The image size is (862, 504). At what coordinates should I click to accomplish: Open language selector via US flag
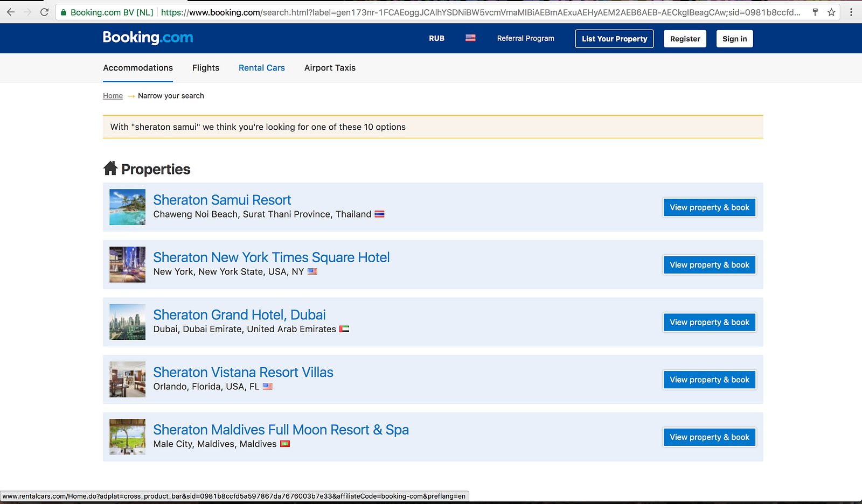pos(470,38)
